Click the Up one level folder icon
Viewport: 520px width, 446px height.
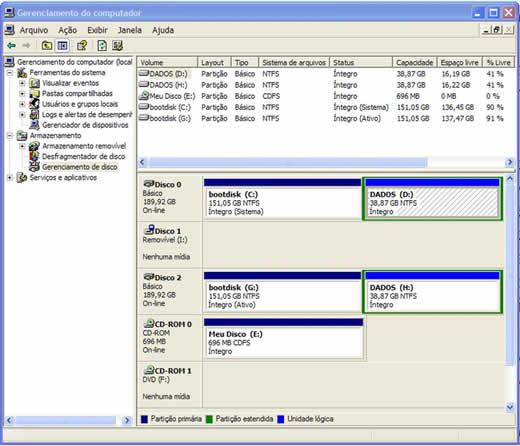pyautogui.click(x=47, y=45)
